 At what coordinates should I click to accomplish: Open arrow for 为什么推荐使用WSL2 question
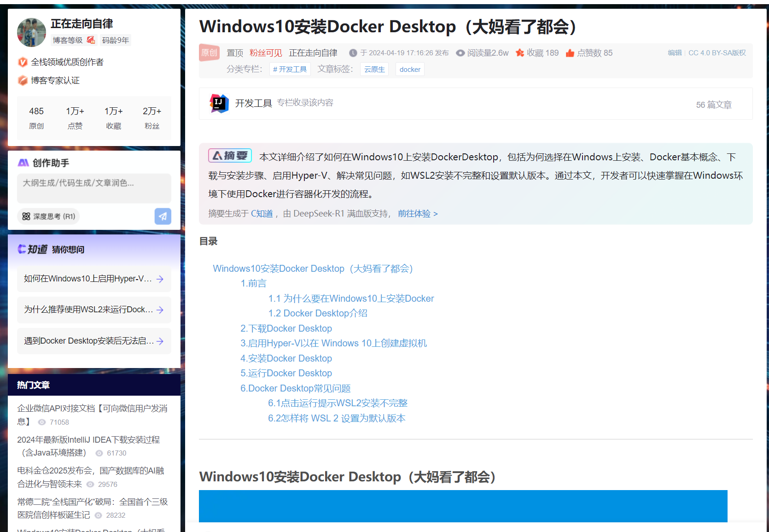(x=160, y=310)
